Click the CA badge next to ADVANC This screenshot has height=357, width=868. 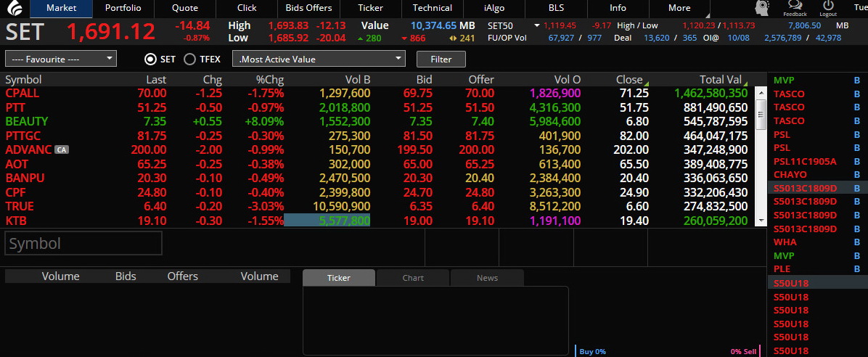[62, 150]
